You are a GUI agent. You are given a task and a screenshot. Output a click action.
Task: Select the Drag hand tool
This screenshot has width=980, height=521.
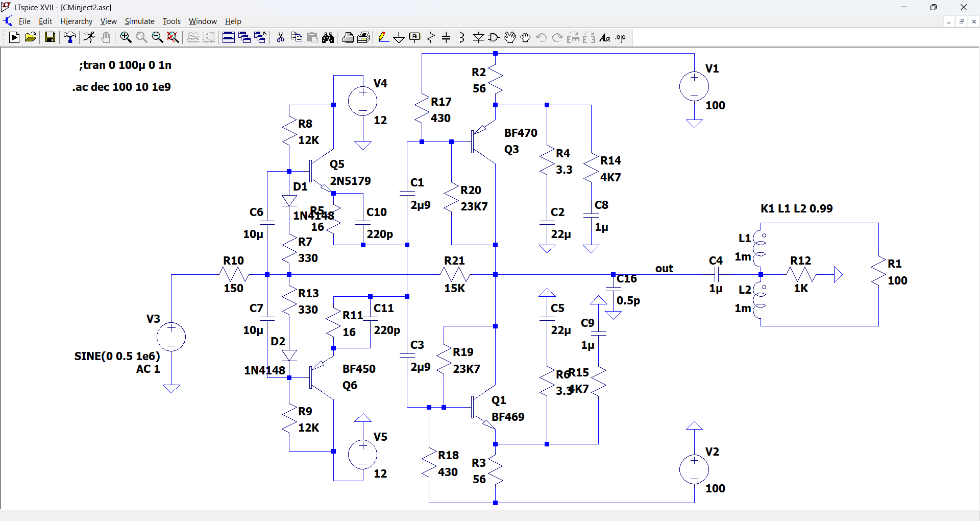point(526,37)
